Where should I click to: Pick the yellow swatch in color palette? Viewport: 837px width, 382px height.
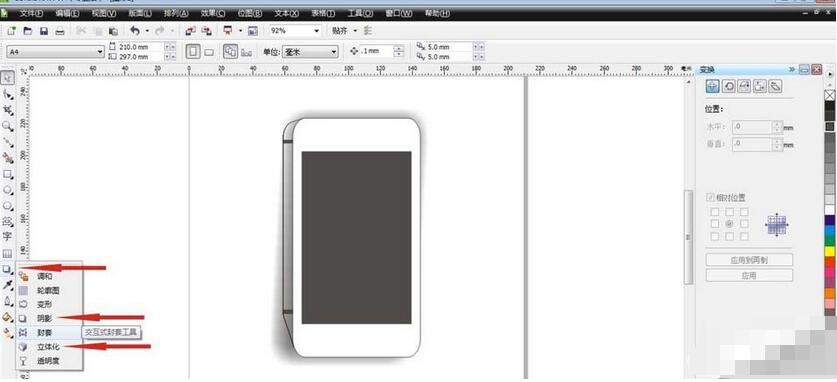pyautogui.click(x=830, y=251)
